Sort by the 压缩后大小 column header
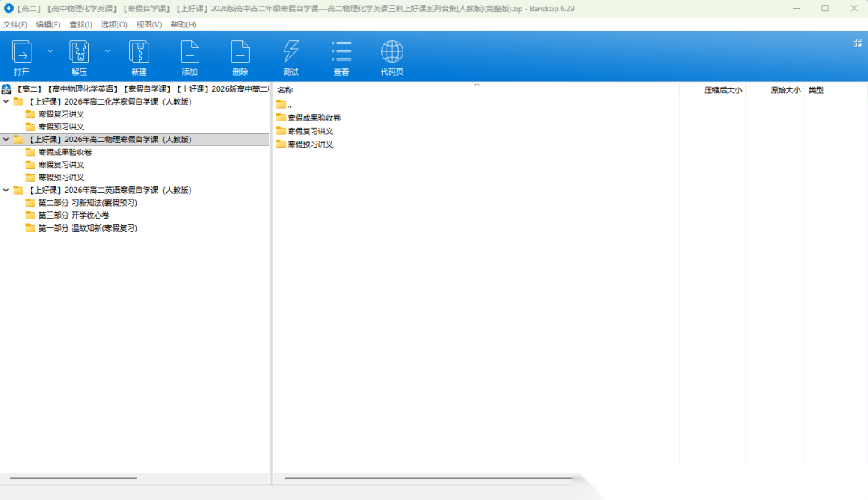Viewport: 868px width, 500px height. [x=723, y=91]
